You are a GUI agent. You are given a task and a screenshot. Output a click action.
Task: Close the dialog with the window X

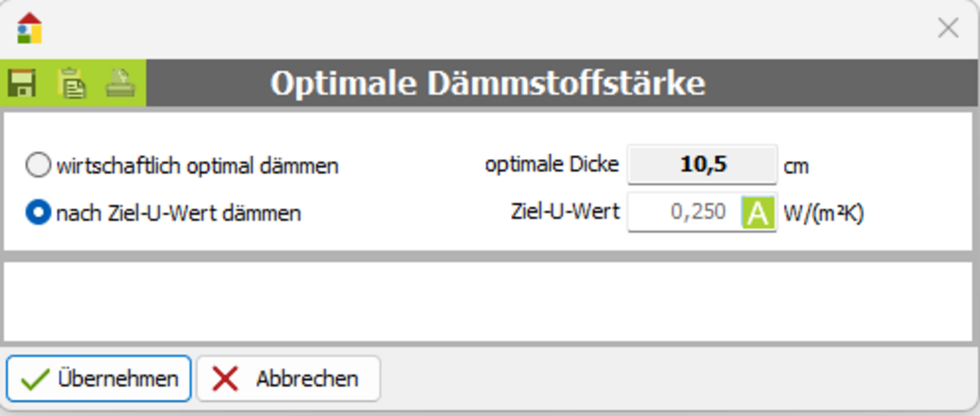[947, 29]
